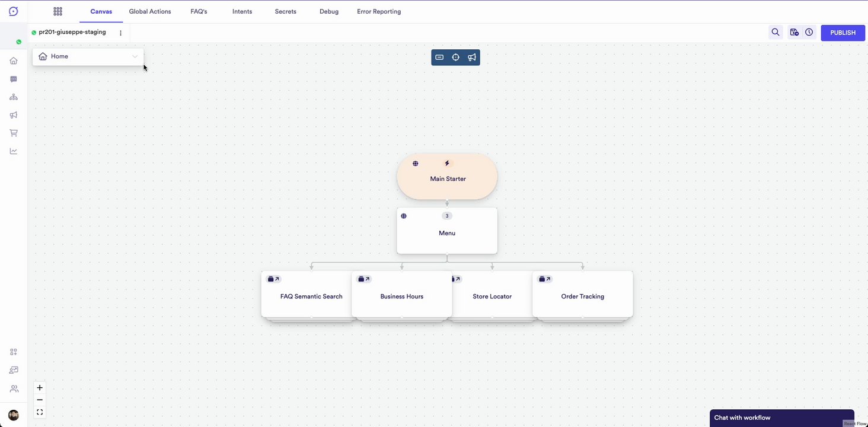Open the agent screen sidebar icon

click(14, 370)
